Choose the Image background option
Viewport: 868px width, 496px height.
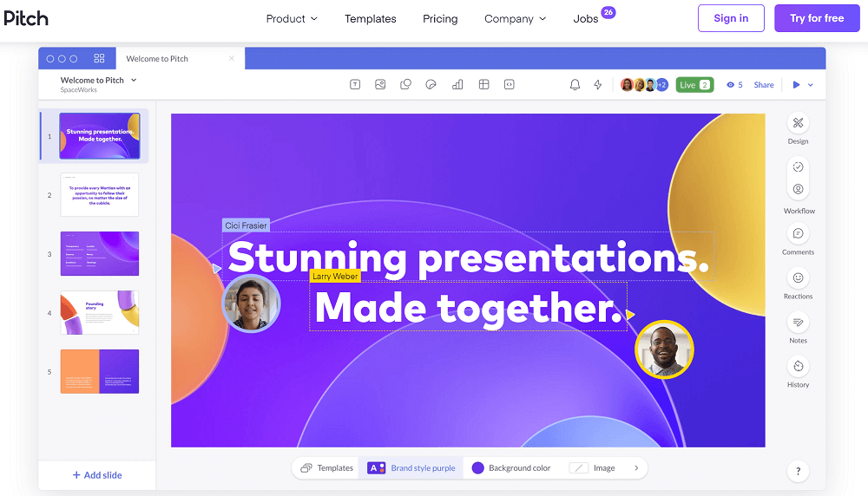pos(592,467)
